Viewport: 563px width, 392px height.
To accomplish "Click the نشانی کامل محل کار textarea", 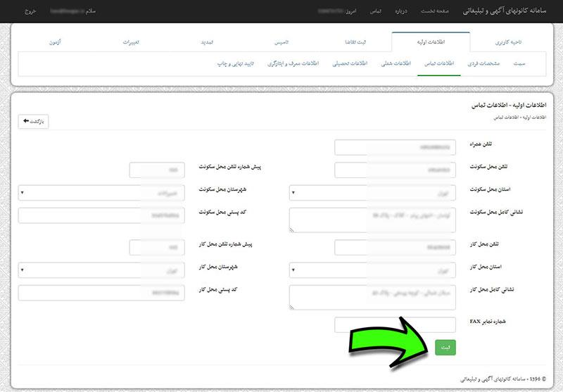I will pos(372,298).
